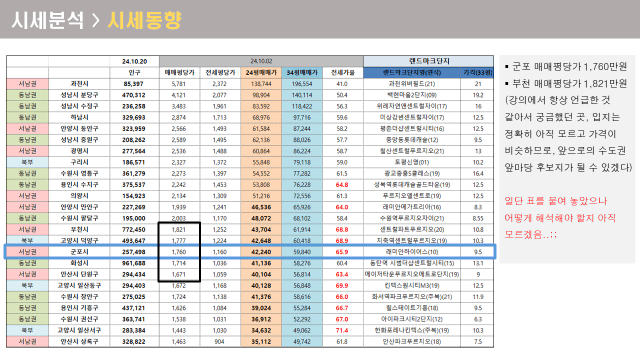Click 매매평당가 value '1,821'
The image size is (640, 360).
(x=179, y=229)
